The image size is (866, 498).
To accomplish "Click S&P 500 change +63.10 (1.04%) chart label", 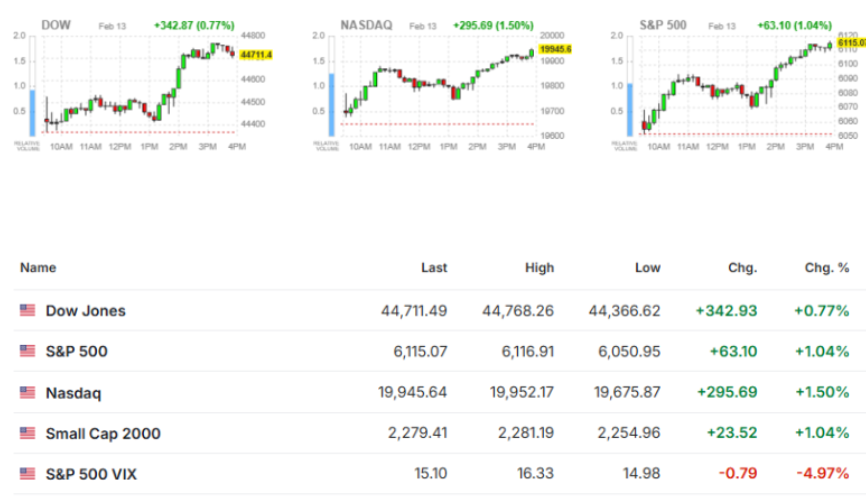I will pyautogui.click(x=794, y=25).
